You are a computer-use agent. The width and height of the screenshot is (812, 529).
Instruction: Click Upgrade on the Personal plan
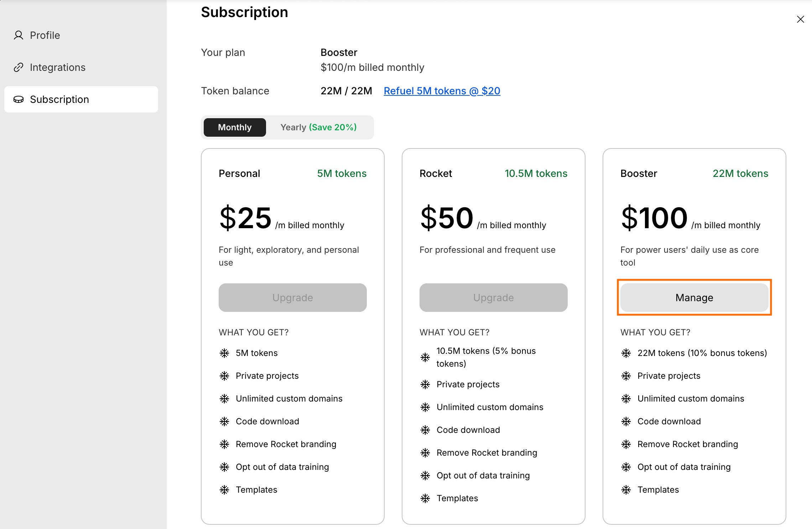tap(292, 298)
